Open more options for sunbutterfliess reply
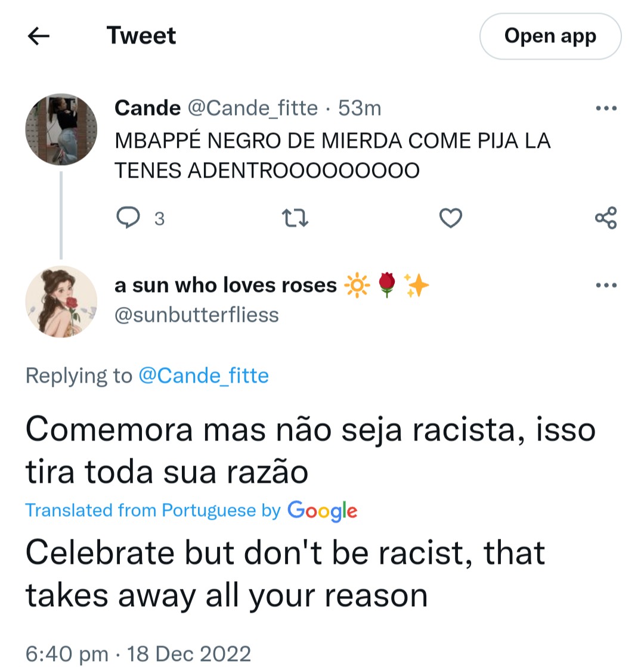The width and height of the screenshot is (644, 667). coord(606,285)
